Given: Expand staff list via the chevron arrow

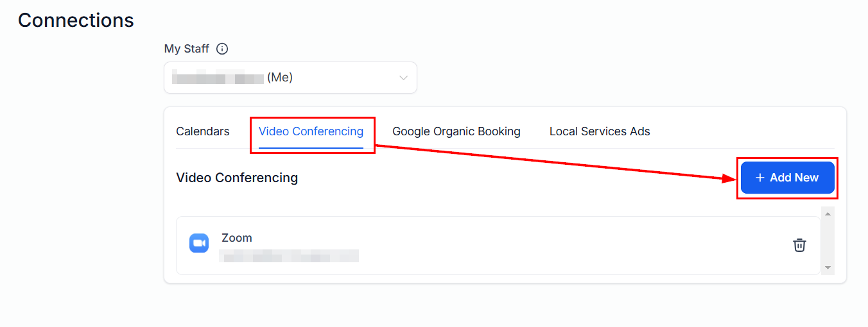Looking at the screenshot, I should [x=403, y=78].
